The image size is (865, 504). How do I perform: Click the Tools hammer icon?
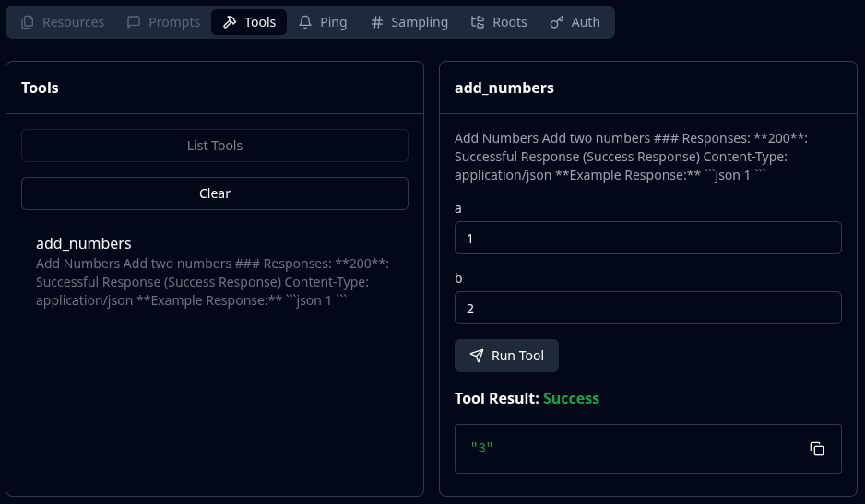[230, 22]
